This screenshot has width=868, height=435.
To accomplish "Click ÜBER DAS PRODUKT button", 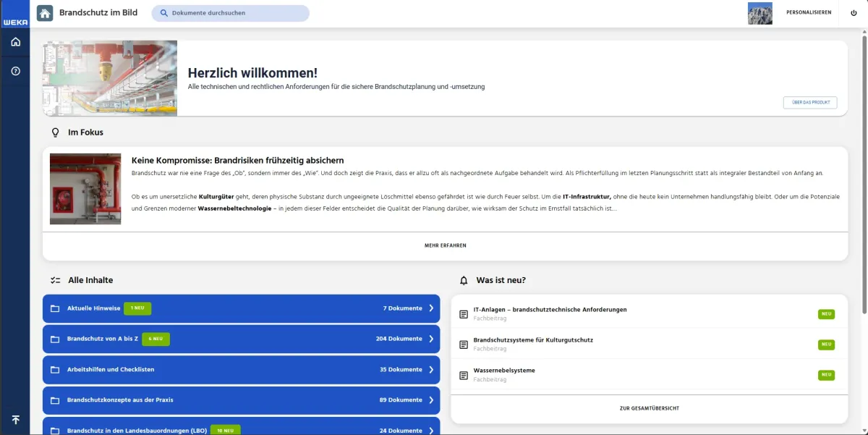I will [x=810, y=103].
